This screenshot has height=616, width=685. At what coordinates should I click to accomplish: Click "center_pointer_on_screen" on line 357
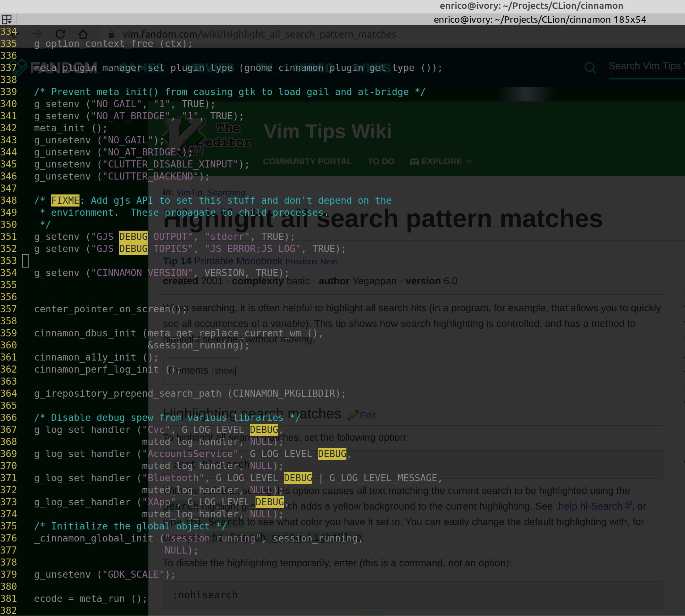[x=102, y=309]
